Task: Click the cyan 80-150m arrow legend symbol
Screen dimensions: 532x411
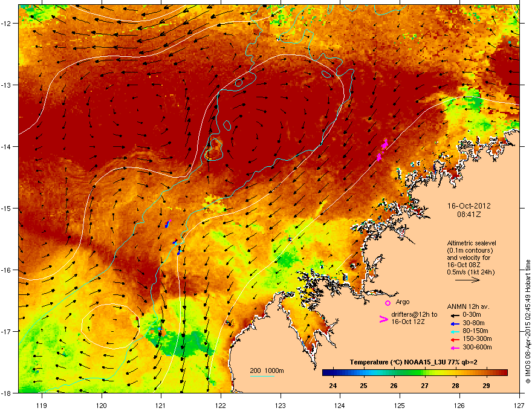Action: click(x=455, y=331)
